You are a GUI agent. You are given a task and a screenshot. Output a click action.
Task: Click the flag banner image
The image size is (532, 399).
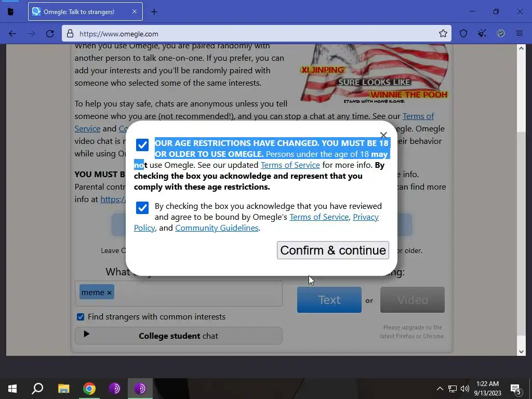click(x=375, y=74)
